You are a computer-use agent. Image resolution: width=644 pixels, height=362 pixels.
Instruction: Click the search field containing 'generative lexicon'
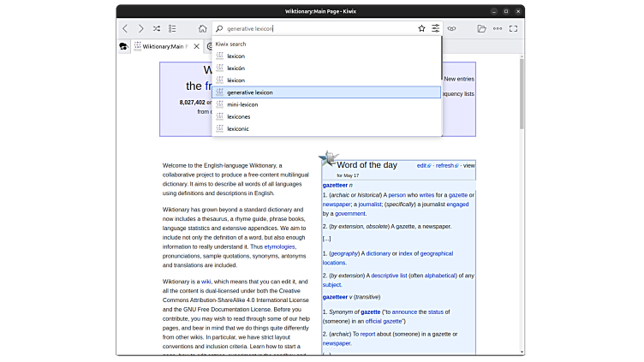point(317,28)
